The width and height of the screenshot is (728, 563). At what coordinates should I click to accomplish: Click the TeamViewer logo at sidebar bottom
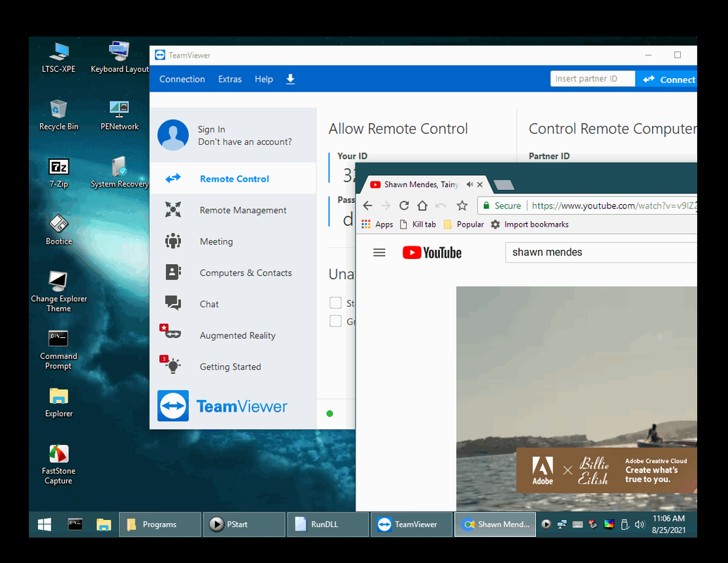click(222, 405)
